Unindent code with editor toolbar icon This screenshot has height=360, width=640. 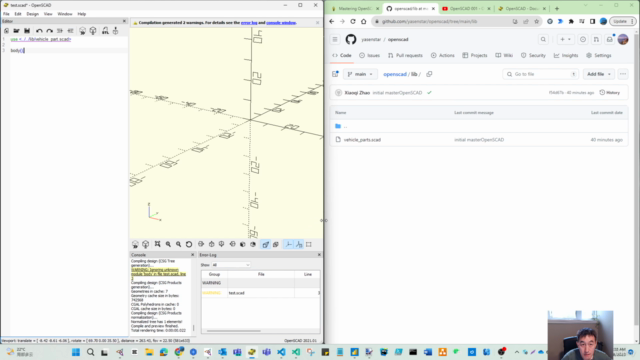[70, 31]
